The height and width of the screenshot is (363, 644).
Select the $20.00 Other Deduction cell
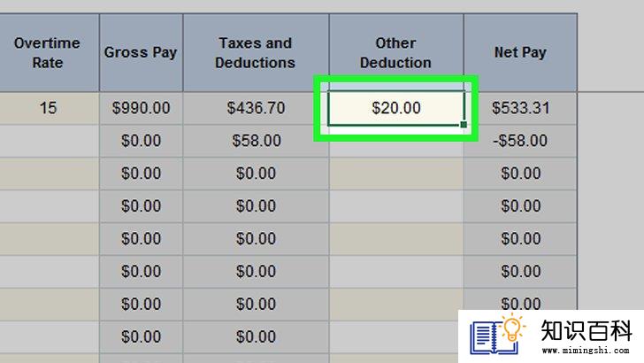[396, 108]
